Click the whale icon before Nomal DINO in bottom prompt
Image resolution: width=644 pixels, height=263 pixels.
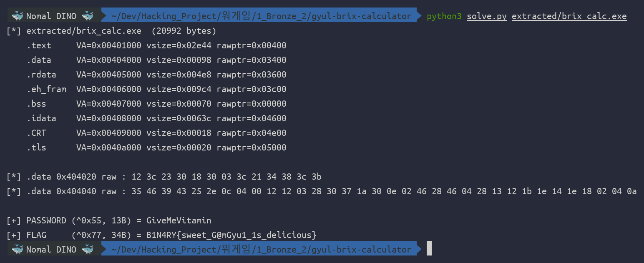point(18,249)
